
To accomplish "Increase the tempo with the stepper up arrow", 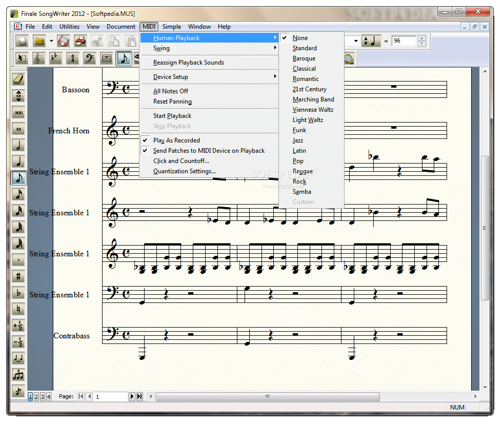I will click(x=422, y=38).
